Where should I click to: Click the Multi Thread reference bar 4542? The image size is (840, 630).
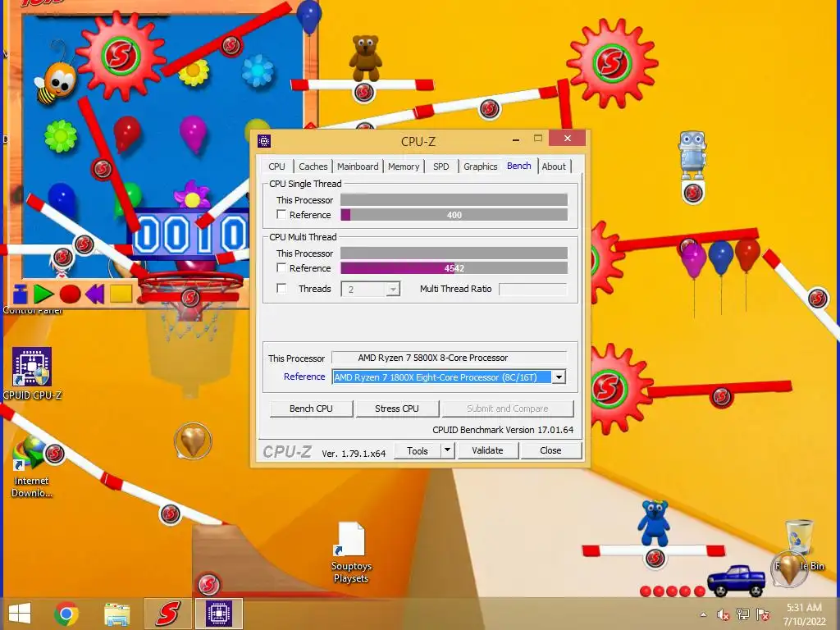454,268
